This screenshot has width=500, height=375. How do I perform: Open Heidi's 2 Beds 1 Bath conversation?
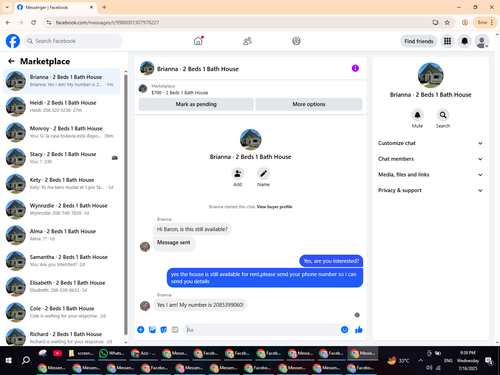pyautogui.click(x=62, y=106)
